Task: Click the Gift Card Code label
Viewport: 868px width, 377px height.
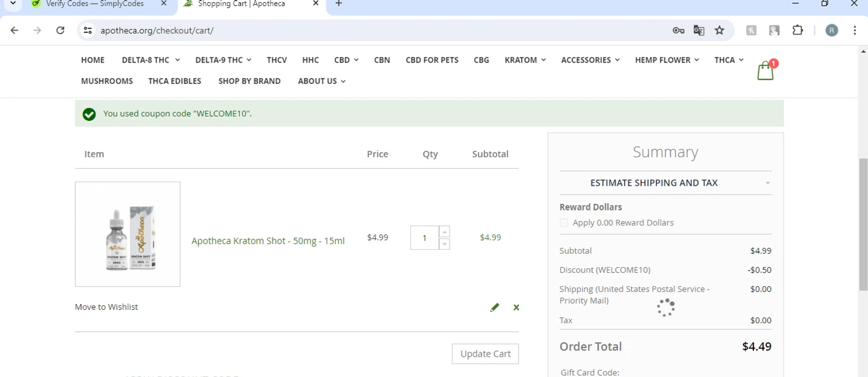Action: click(x=590, y=373)
